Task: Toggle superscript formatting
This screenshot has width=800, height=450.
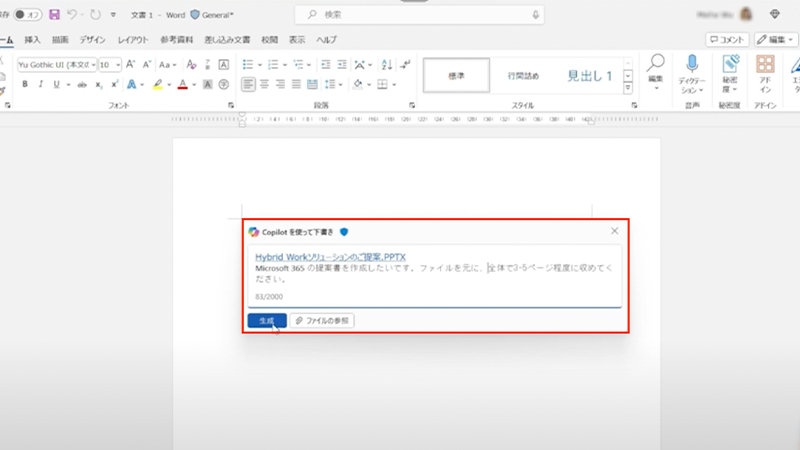Action: coord(115,85)
